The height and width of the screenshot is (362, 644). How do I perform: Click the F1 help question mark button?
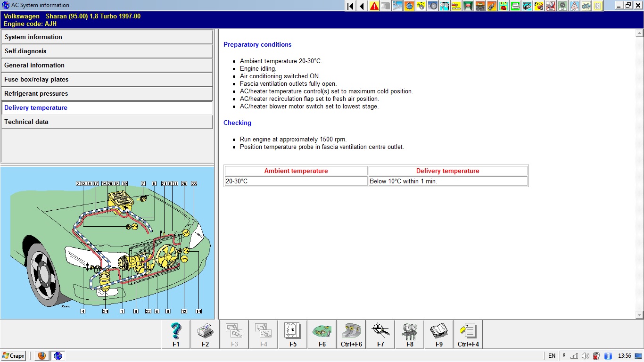176,334
